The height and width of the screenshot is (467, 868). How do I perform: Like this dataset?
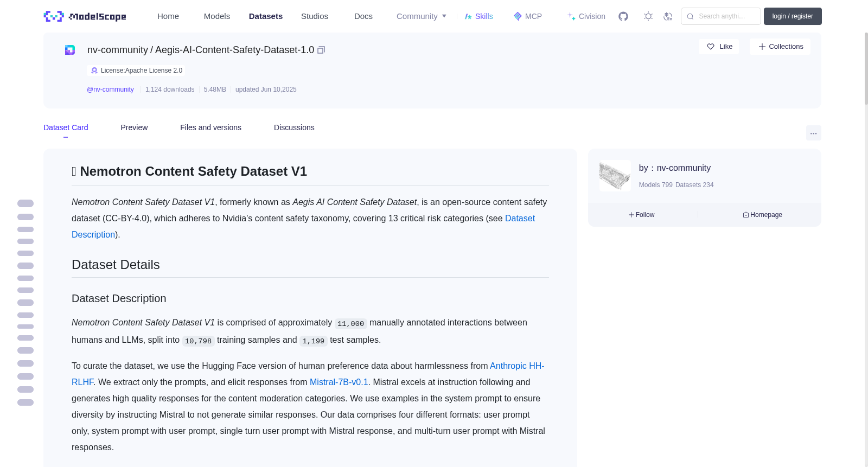coord(719,47)
